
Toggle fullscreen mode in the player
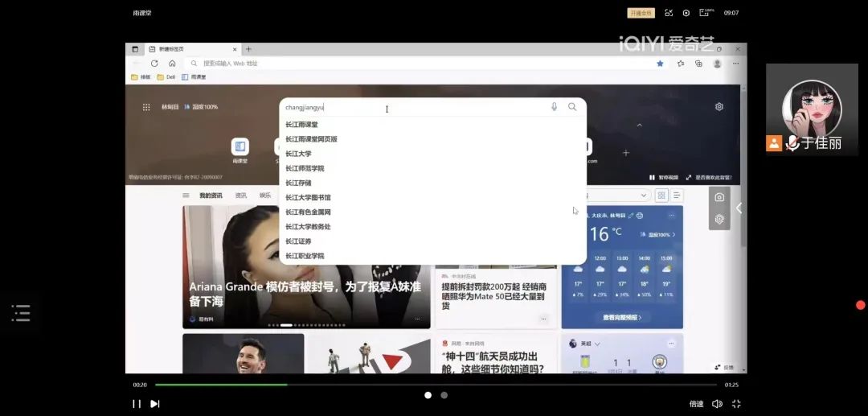735,404
